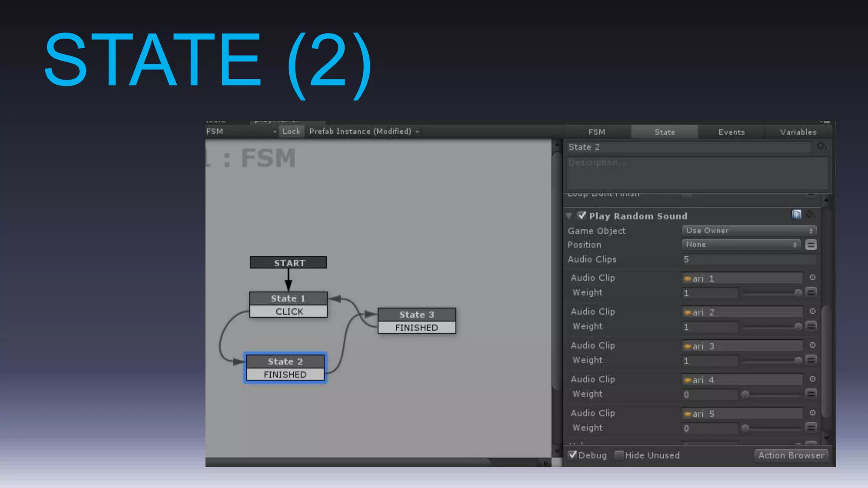Image resolution: width=868 pixels, height=488 pixels.
Task: Click object picker circle for ari 5
Action: [x=812, y=413]
